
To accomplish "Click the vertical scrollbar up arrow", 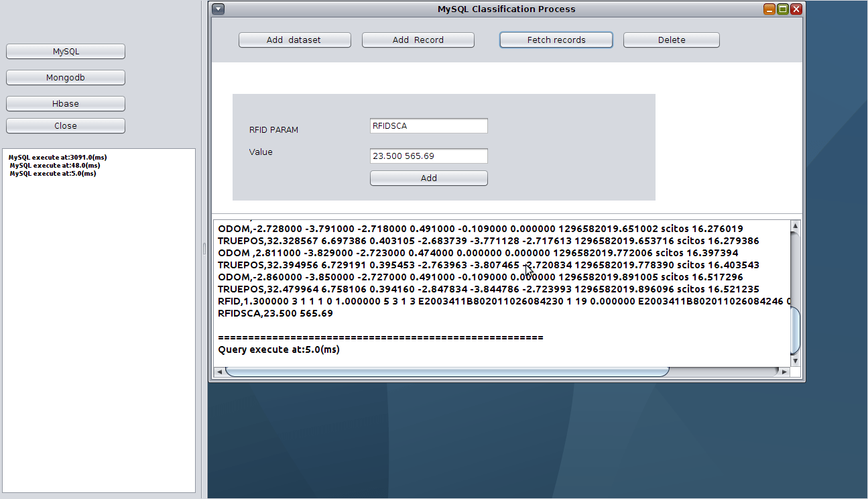I will pyautogui.click(x=794, y=227).
